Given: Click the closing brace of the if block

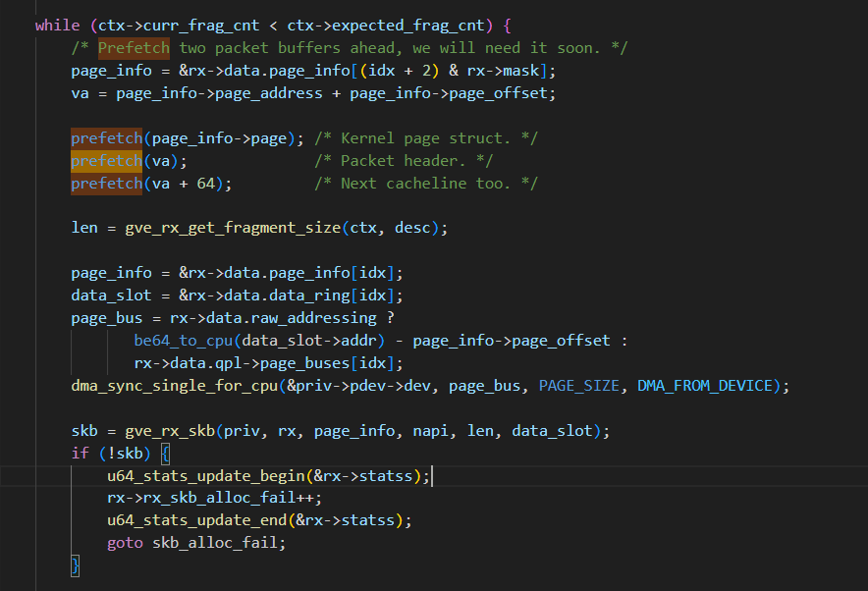Looking at the screenshot, I should click(x=76, y=565).
